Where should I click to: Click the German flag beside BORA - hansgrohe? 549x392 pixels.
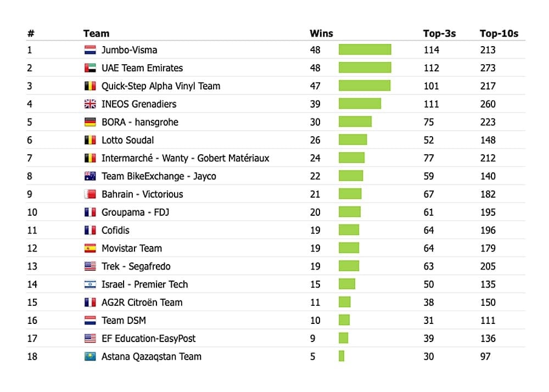90,122
